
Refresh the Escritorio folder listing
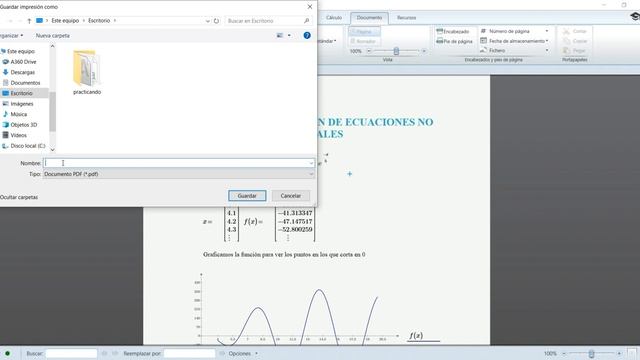[216, 21]
